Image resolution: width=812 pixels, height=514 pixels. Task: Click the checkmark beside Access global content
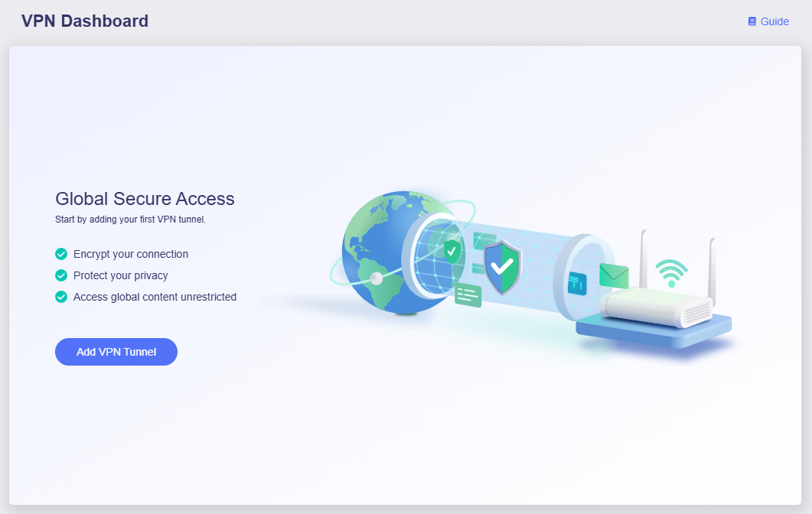pos(61,297)
